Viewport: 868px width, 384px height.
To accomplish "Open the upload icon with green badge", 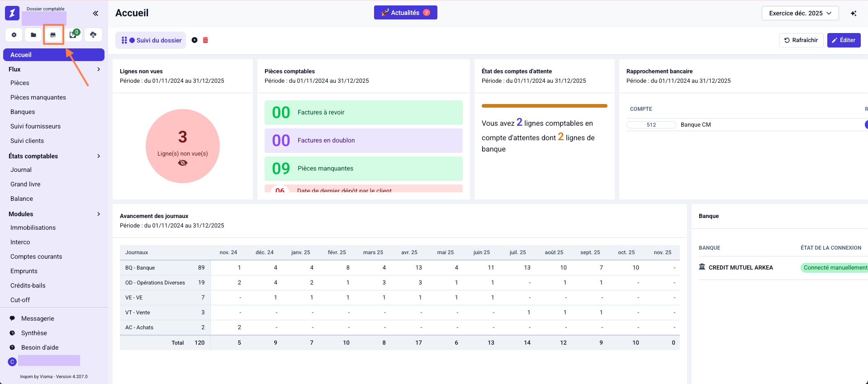I will [x=73, y=35].
